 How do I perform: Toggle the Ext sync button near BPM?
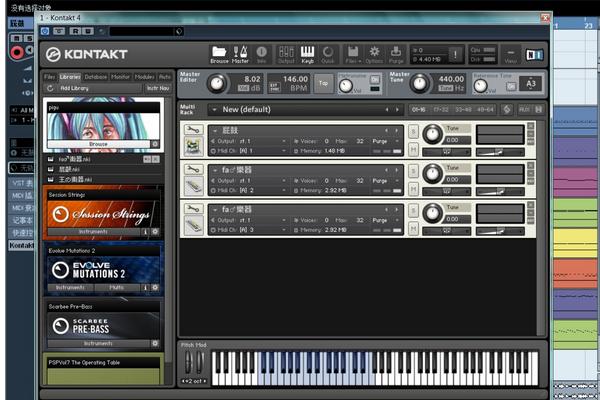point(274,87)
